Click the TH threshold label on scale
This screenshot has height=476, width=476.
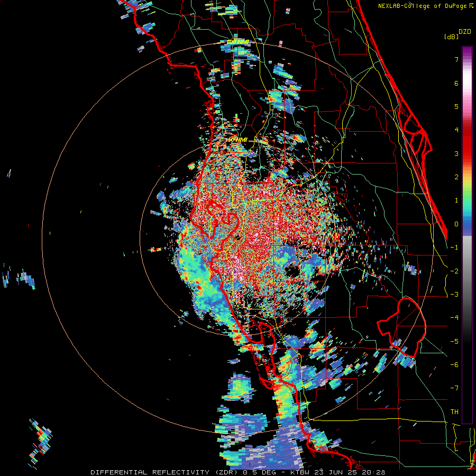tap(454, 412)
